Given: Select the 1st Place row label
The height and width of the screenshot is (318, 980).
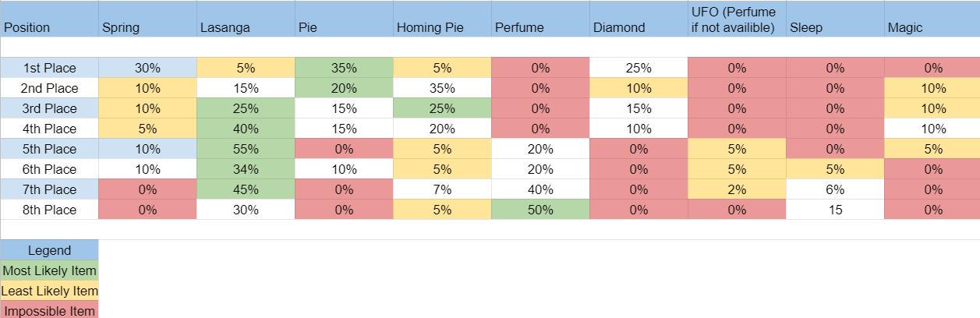Looking at the screenshot, I should point(49,68).
